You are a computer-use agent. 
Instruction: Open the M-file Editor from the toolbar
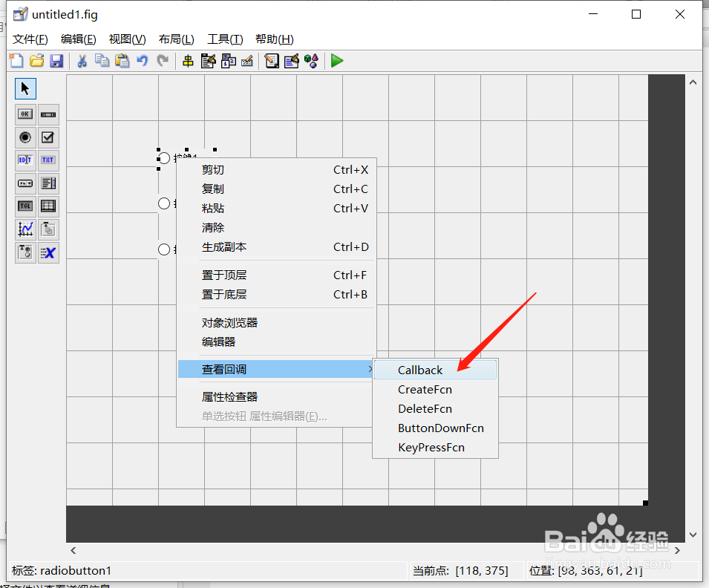[x=272, y=61]
